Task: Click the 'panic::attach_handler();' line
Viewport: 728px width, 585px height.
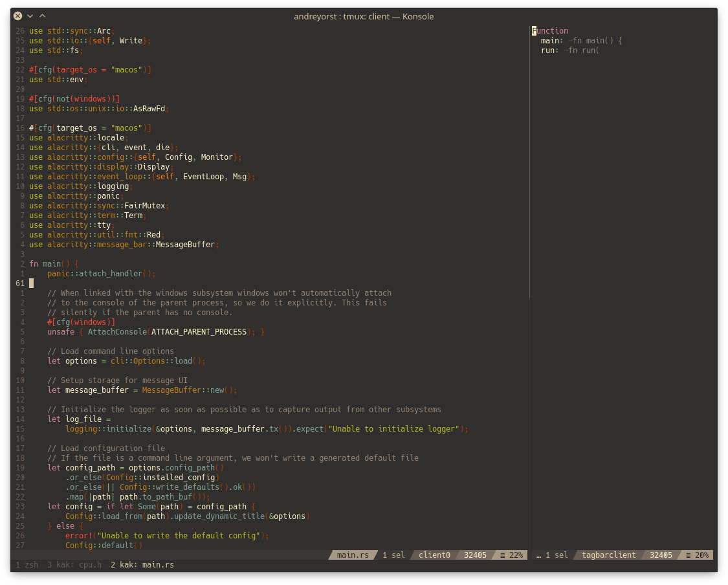Action: point(101,274)
